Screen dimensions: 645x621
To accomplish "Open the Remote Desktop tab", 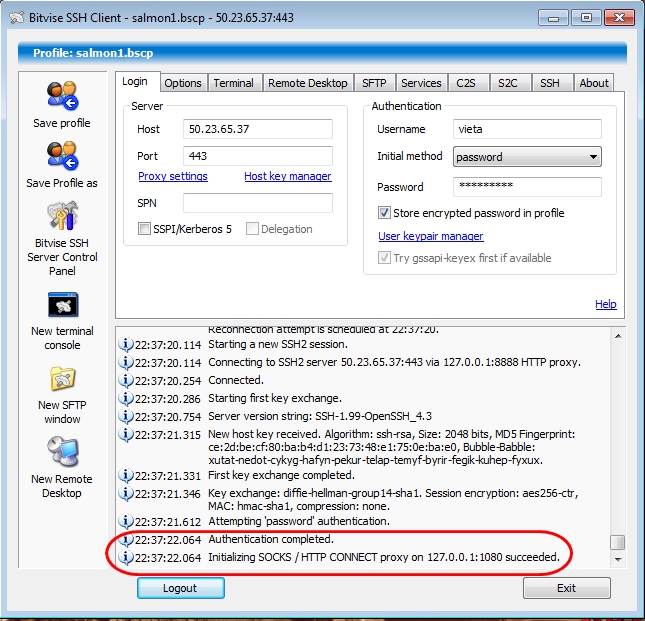I will click(308, 83).
